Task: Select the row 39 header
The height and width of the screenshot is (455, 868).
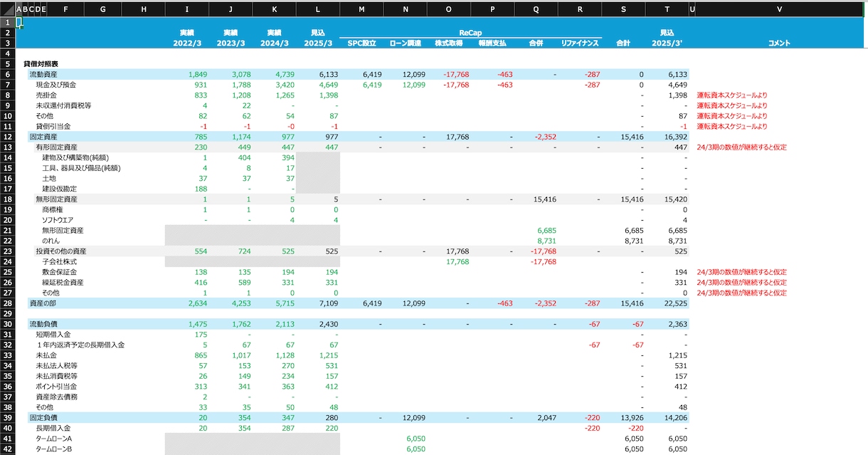Action: (7, 417)
